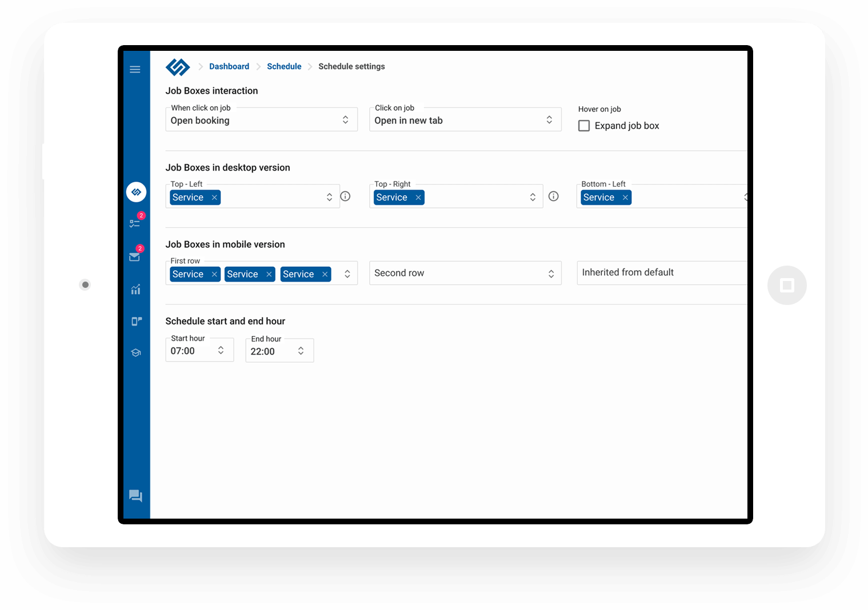Tap the tablet home button
868x610 pixels.
(x=787, y=285)
